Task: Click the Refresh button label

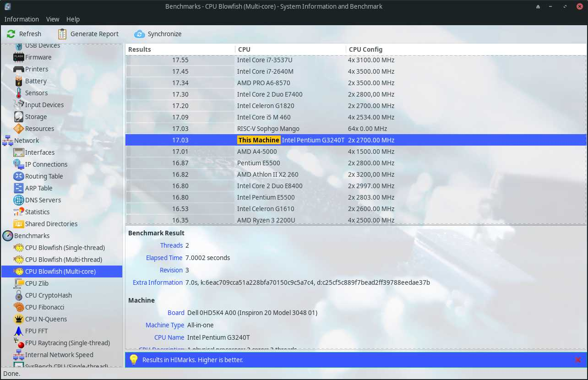Action: (x=30, y=34)
